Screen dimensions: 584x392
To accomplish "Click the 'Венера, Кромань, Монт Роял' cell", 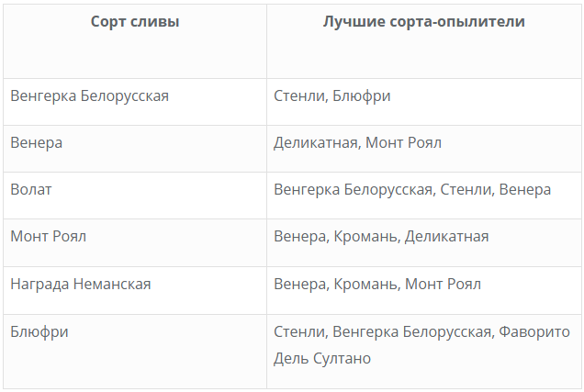I will (377, 284).
